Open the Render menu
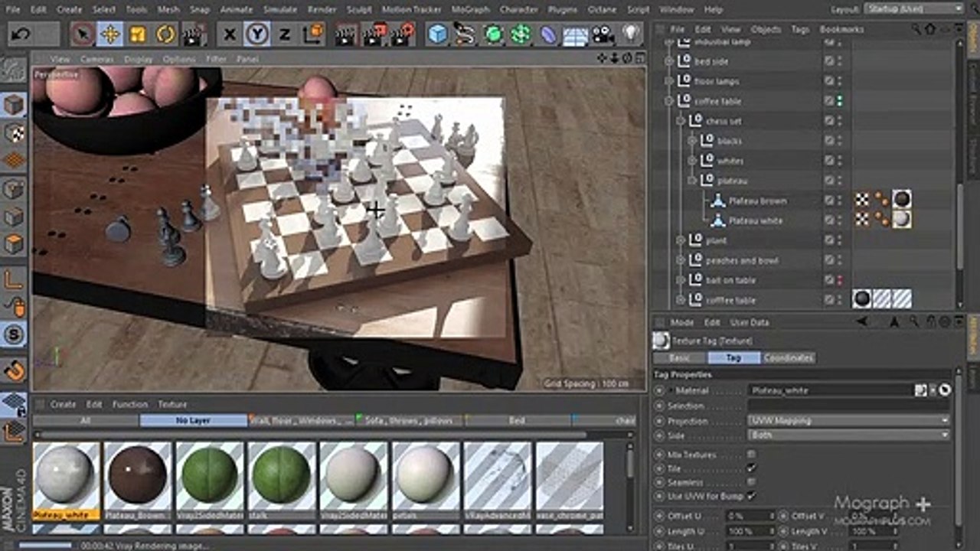The width and height of the screenshot is (980, 551). (322, 10)
